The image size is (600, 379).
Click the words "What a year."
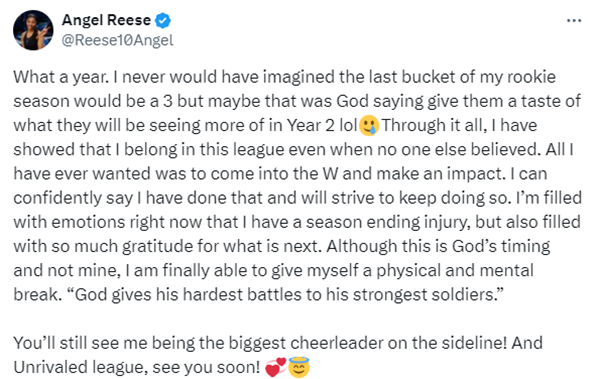pos(60,77)
